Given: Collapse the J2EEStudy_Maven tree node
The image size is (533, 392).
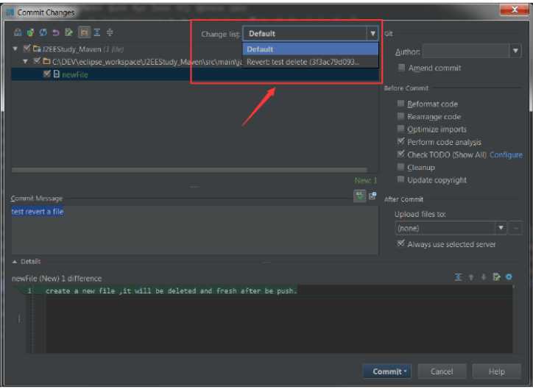Looking at the screenshot, I should (x=16, y=49).
